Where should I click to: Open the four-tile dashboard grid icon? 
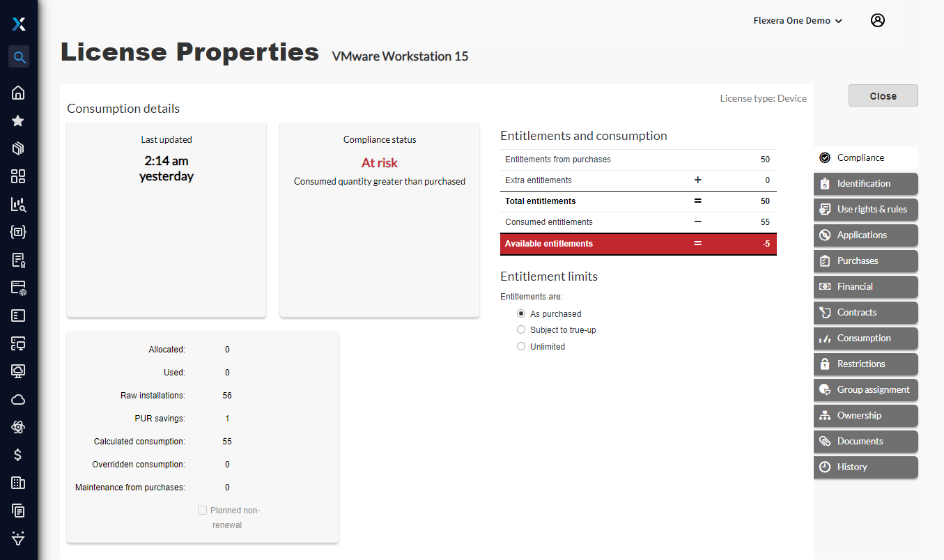pos(19,176)
